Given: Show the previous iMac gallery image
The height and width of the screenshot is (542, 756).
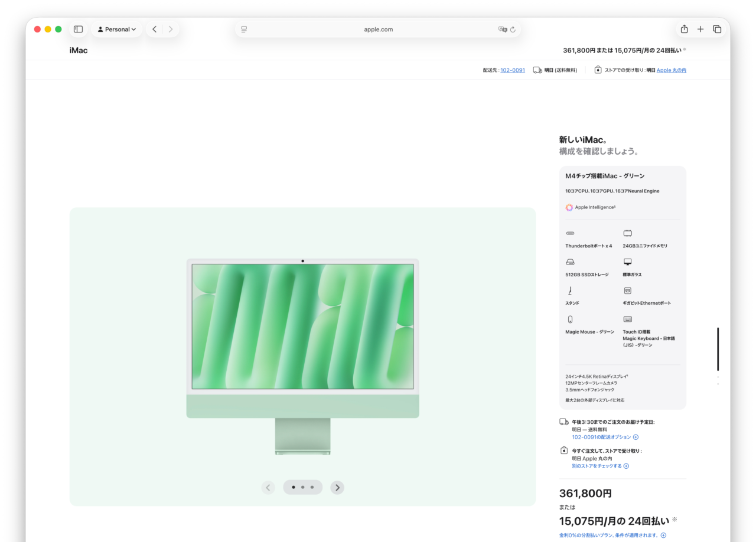Looking at the screenshot, I should click(x=268, y=487).
